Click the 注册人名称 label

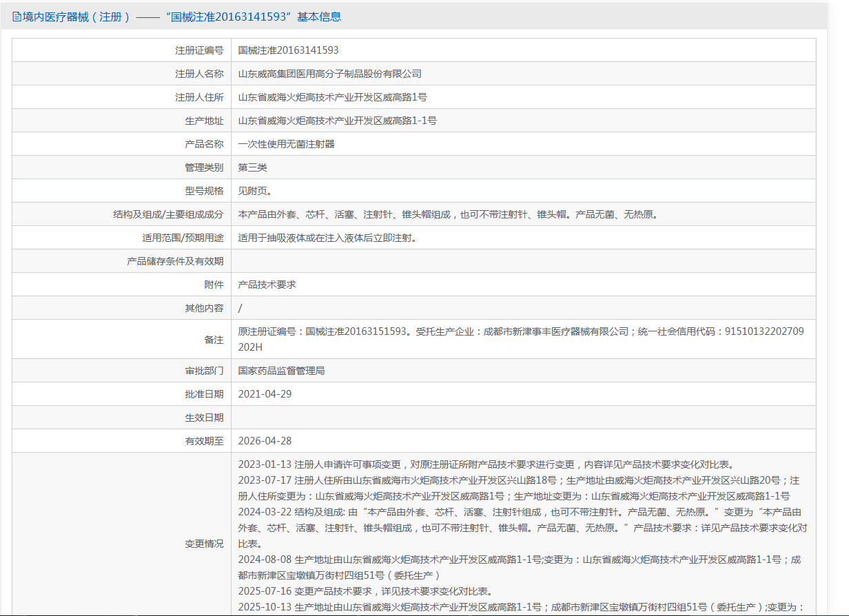pyautogui.click(x=199, y=74)
